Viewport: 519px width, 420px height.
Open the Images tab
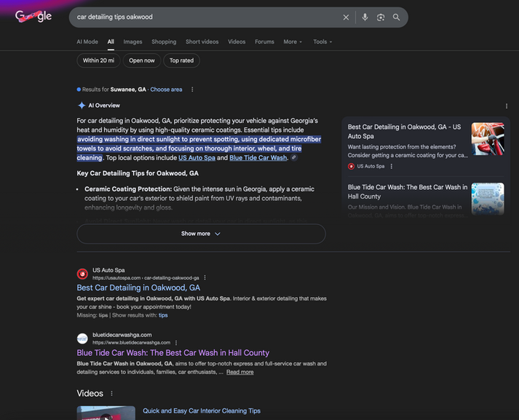coord(132,41)
